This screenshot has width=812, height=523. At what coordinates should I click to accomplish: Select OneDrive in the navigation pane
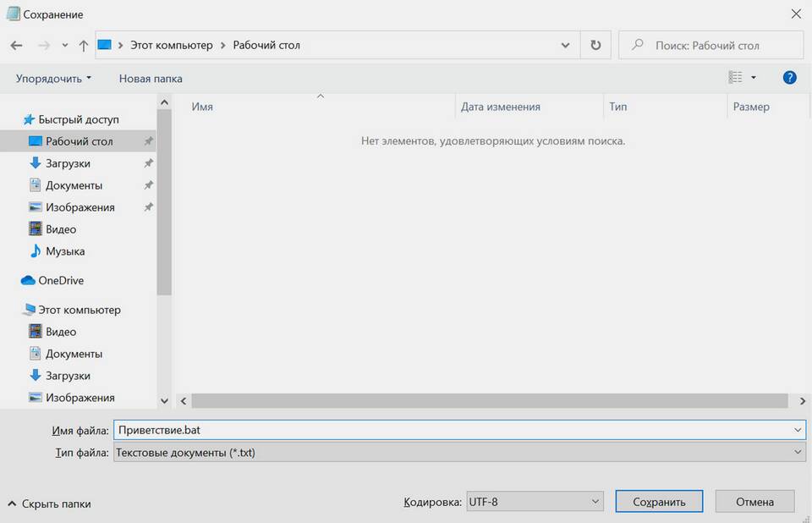tap(61, 280)
